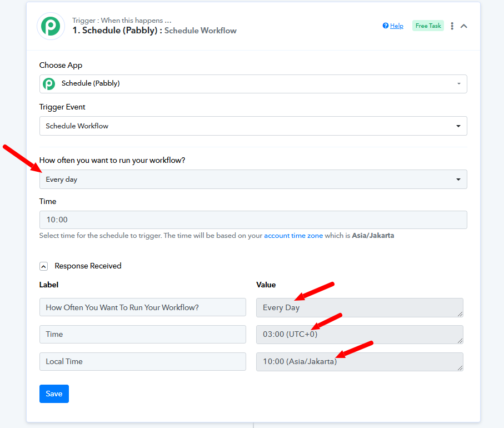This screenshot has height=428, width=504.
Task: Collapse the Response Received section
Action: tap(44, 266)
